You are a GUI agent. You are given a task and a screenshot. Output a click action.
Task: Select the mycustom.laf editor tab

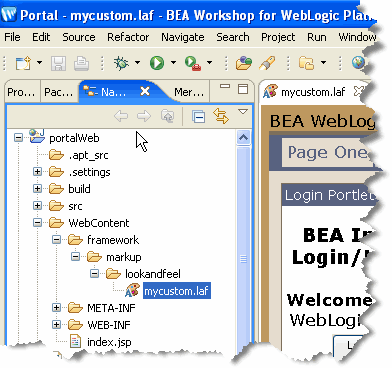[x=313, y=92]
